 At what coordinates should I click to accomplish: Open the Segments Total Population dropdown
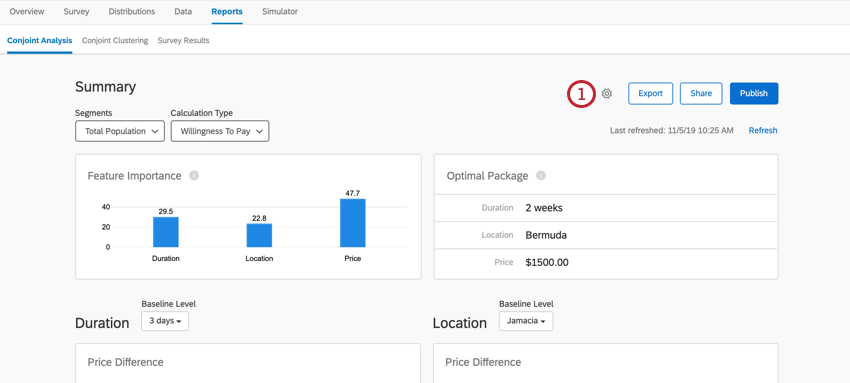point(120,131)
